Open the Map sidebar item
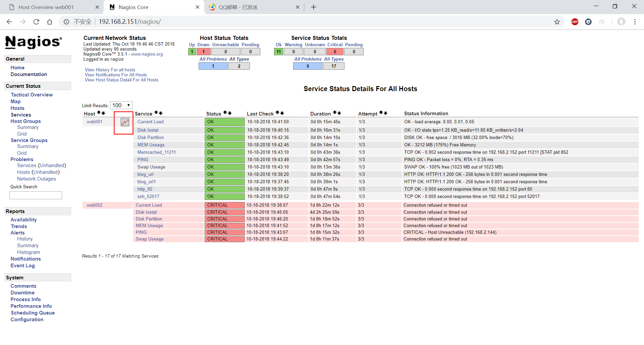This screenshot has height=345, width=644. click(15, 101)
